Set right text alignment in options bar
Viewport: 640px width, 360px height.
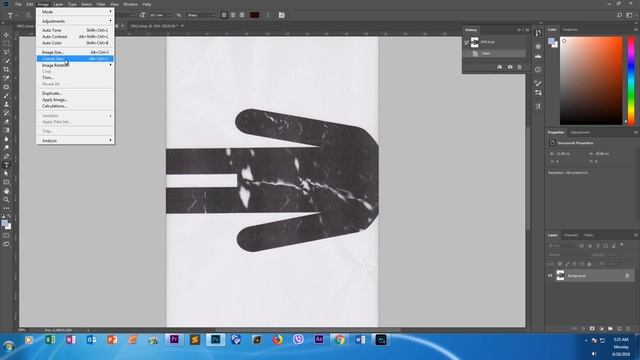tap(242, 15)
